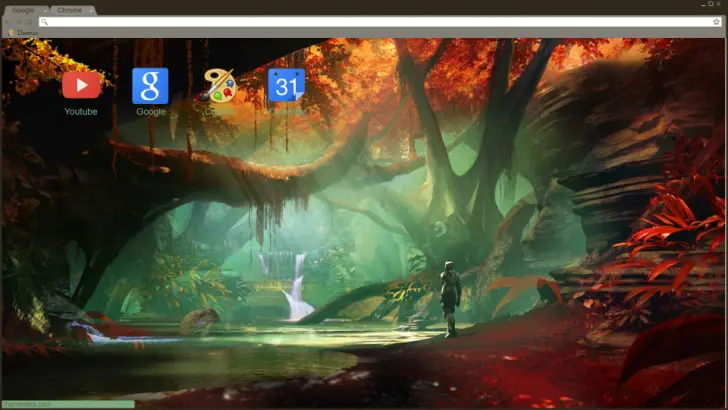Screen dimensions: 728x410
Task: Click the magnifier icon in the address bar
Action: 44,21
